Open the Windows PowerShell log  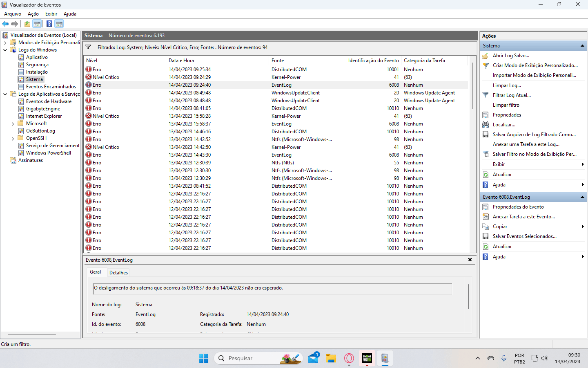[x=48, y=153]
